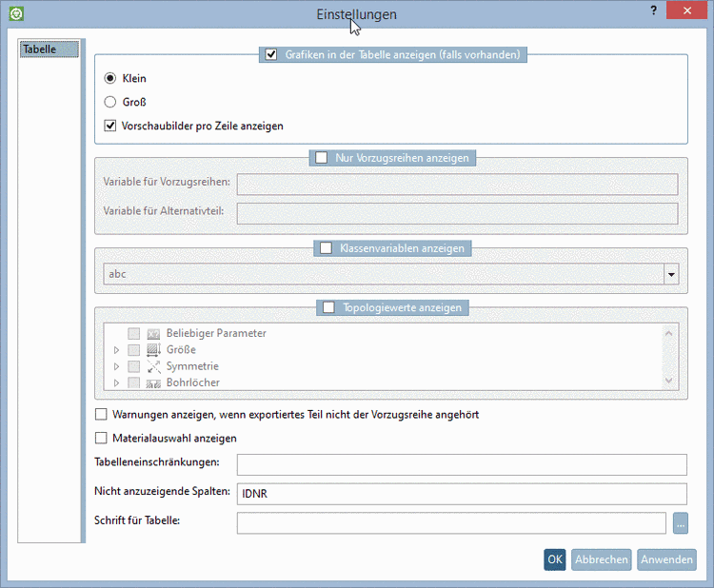Expand the Bohrlöcher tree node
This screenshot has height=588, width=714.
tap(116, 382)
